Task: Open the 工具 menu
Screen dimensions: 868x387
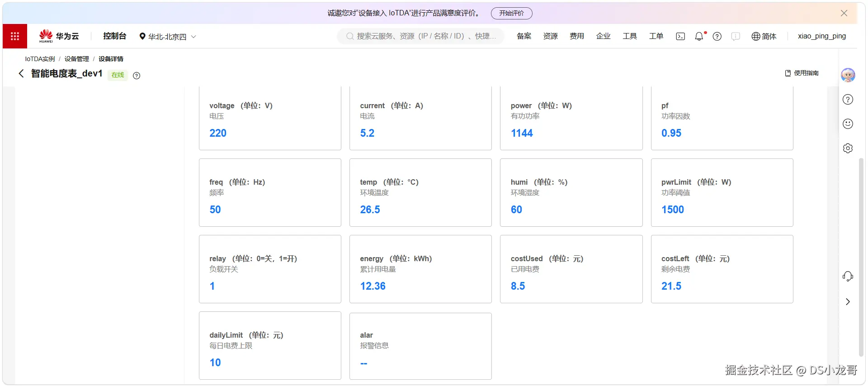Action: [630, 36]
